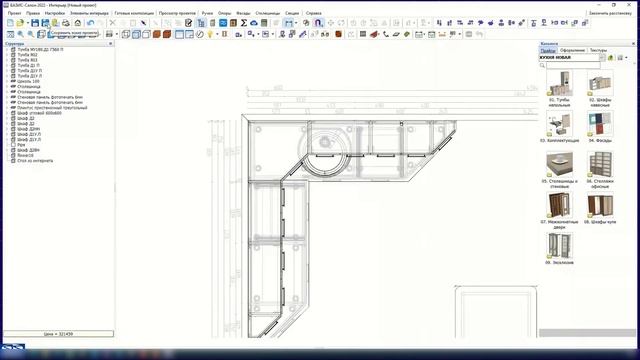
Task: Open the 08. Шкафы купе catalog folder
Action: (x=600, y=208)
